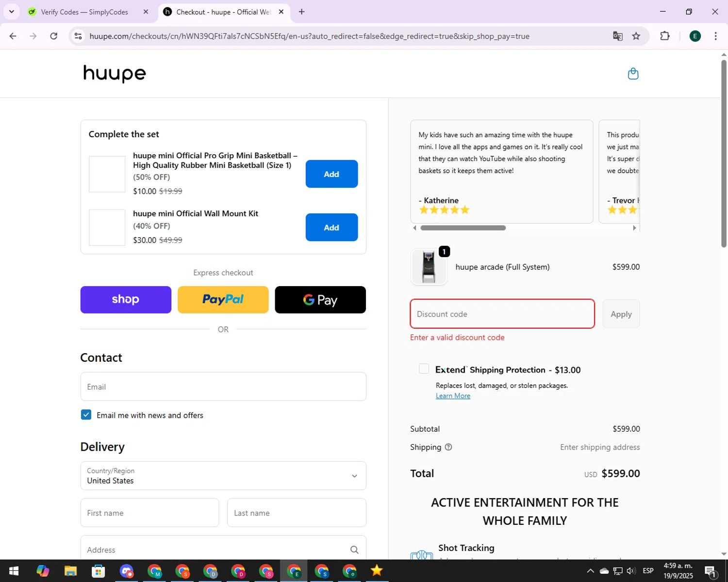Open the network tray icon
The image size is (728, 582).
click(x=617, y=571)
